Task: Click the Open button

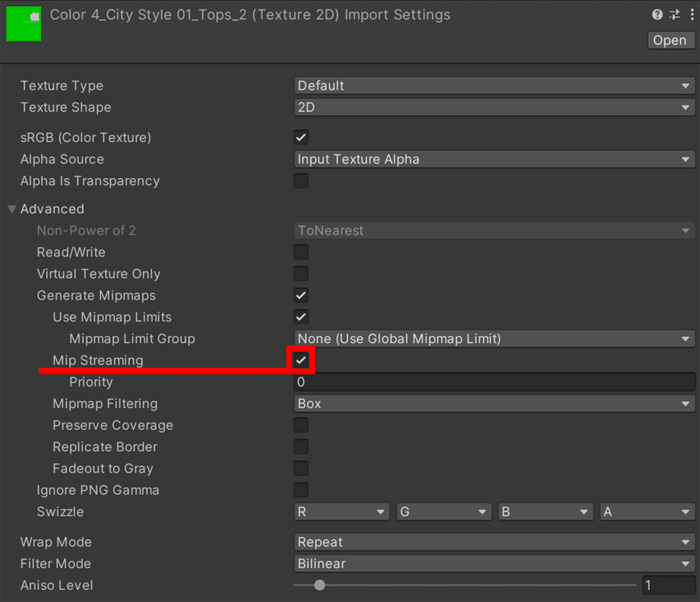Action: point(670,40)
